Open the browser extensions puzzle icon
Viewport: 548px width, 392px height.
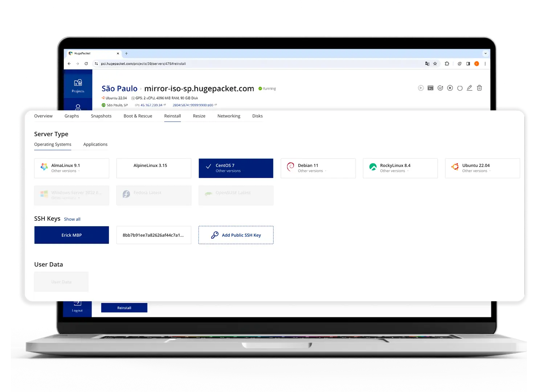[x=447, y=64]
